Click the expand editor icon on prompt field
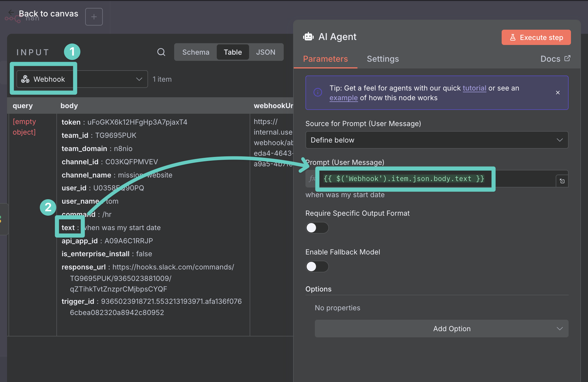 pyautogui.click(x=562, y=181)
